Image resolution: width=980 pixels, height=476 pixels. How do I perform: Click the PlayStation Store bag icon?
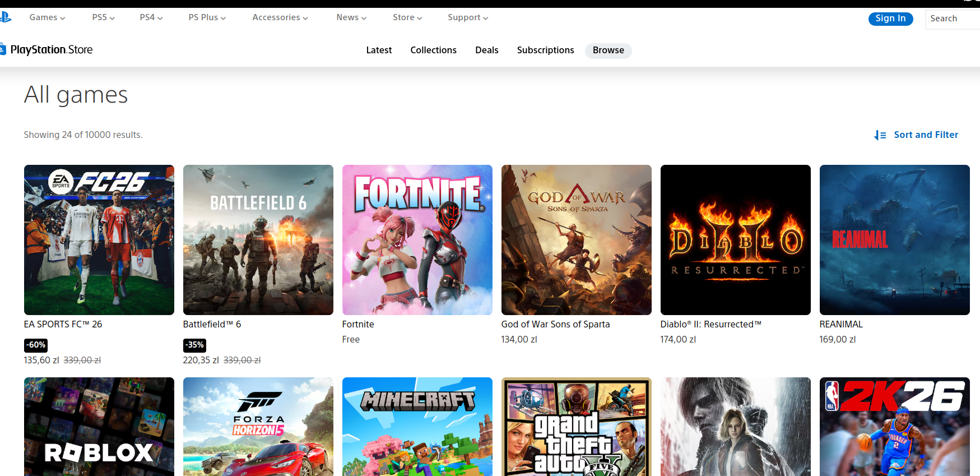click(x=3, y=50)
